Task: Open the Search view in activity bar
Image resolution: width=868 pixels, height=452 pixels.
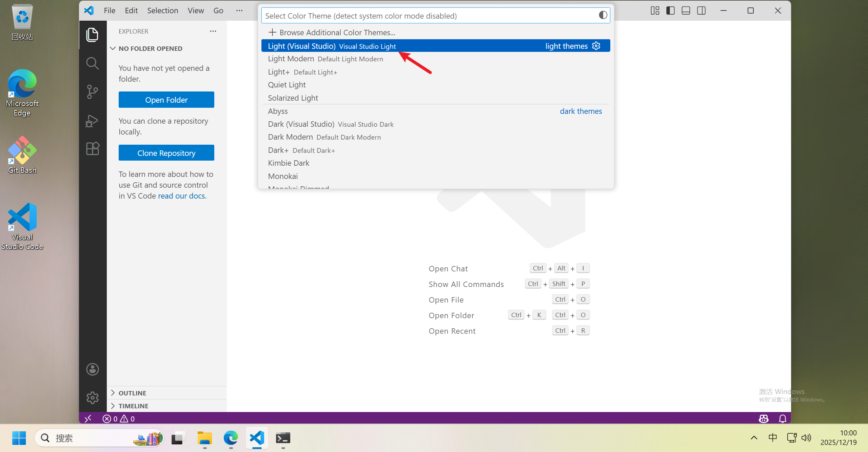Action: click(92, 63)
